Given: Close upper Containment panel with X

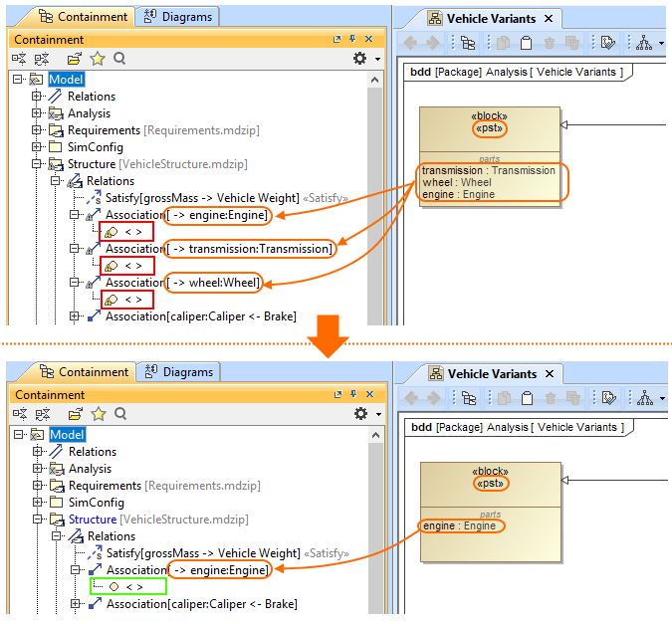Looking at the screenshot, I should point(369,39).
